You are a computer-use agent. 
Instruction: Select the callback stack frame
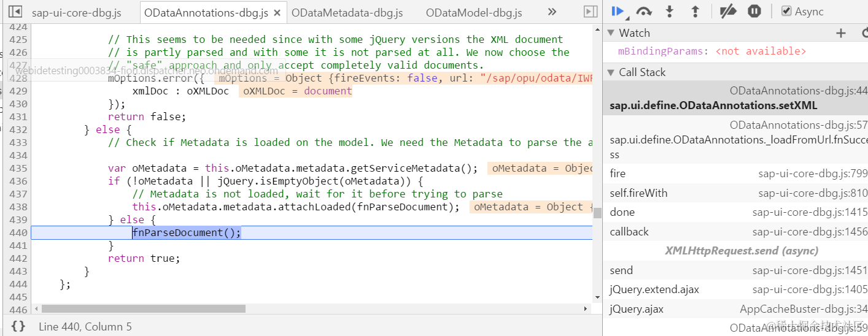click(x=735, y=232)
